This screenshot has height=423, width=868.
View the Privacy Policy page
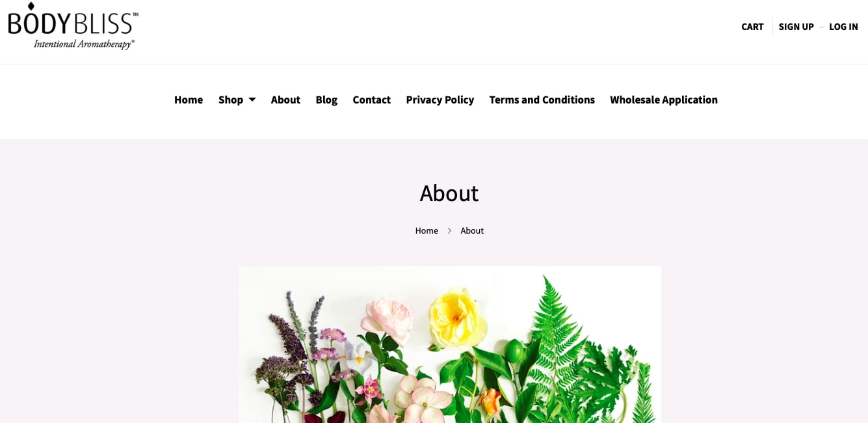440,100
